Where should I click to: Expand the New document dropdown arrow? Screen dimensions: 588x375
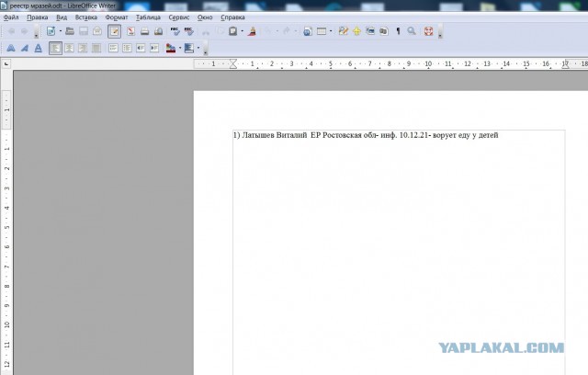[61, 31]
